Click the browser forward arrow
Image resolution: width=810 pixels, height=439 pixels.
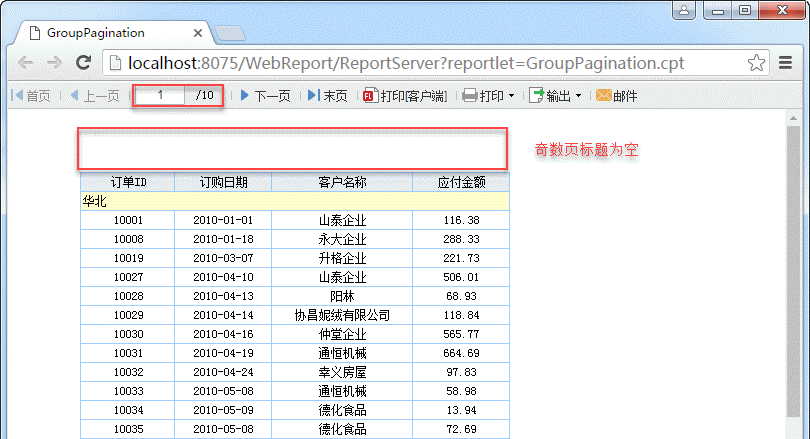[x=54, y=63]
